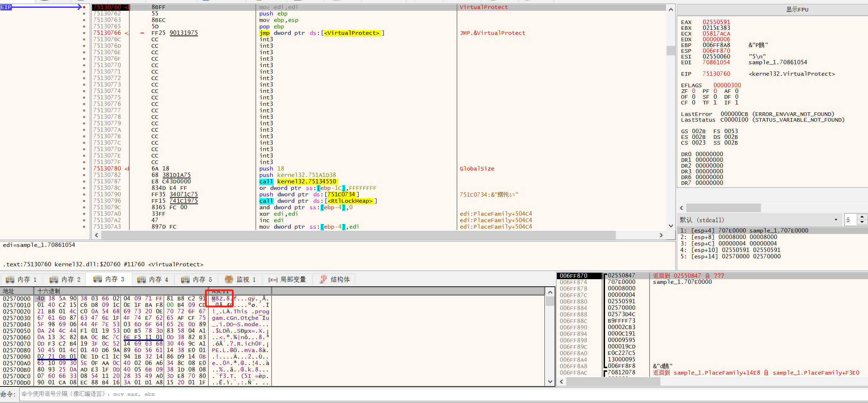Switch to the 内存 1 dump tab
Screen dimensions: 868x403
click(x=22, y=279)
